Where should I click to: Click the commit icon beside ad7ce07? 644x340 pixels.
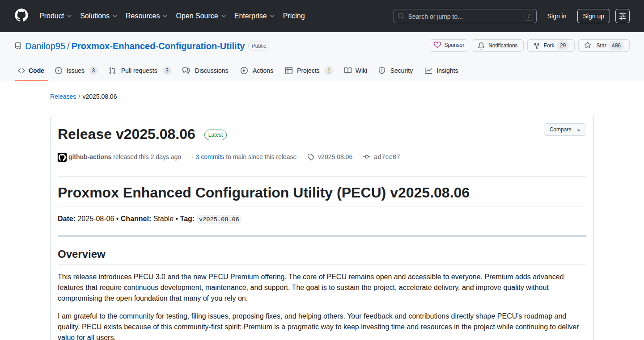[x=367, y=157]
